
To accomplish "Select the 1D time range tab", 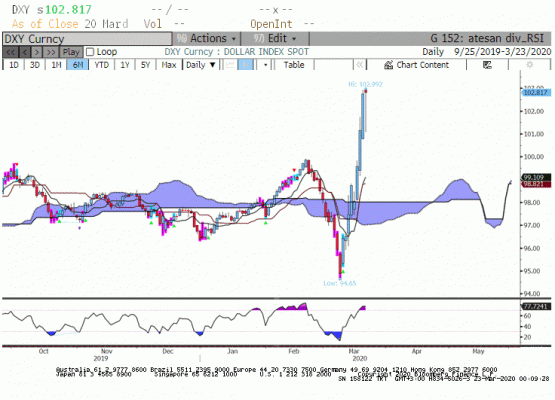I will [13, 65].
